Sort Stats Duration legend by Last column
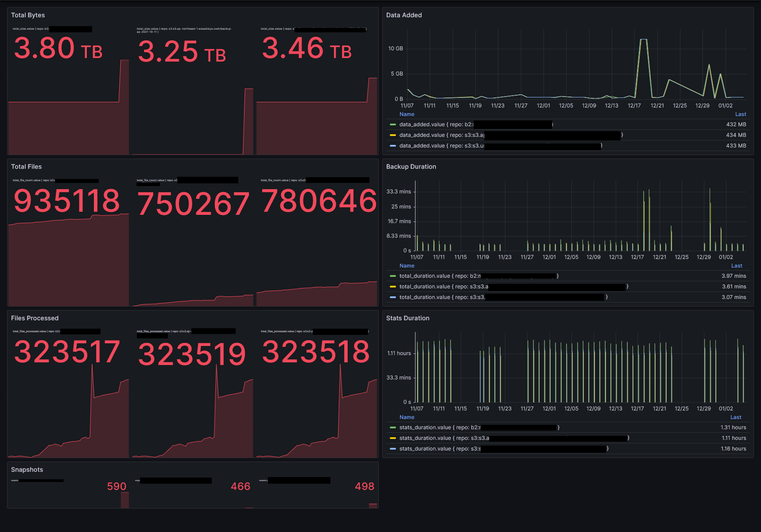Image resolution: width=761 pixels, height=532 pixels. pyautogui.click(x=736, y=417)
